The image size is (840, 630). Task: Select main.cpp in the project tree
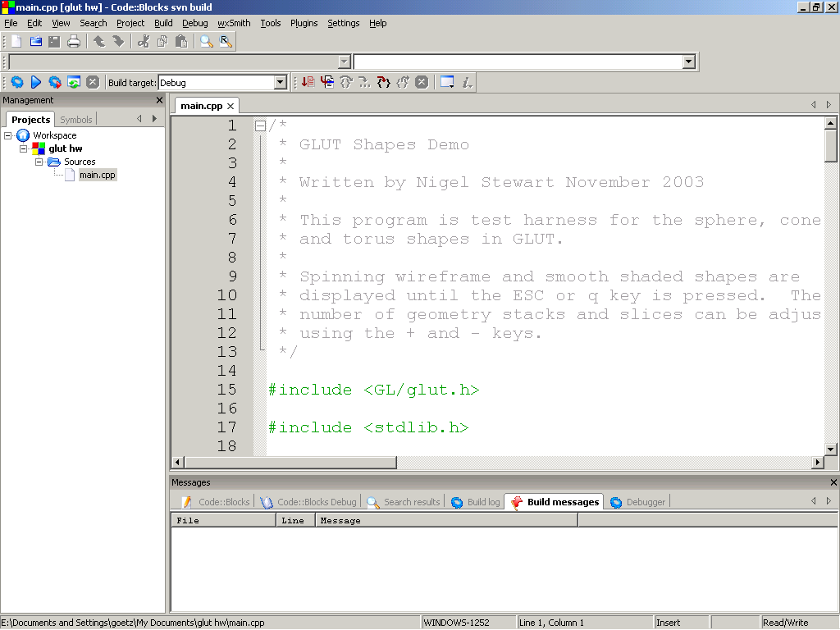coord(97,175)
